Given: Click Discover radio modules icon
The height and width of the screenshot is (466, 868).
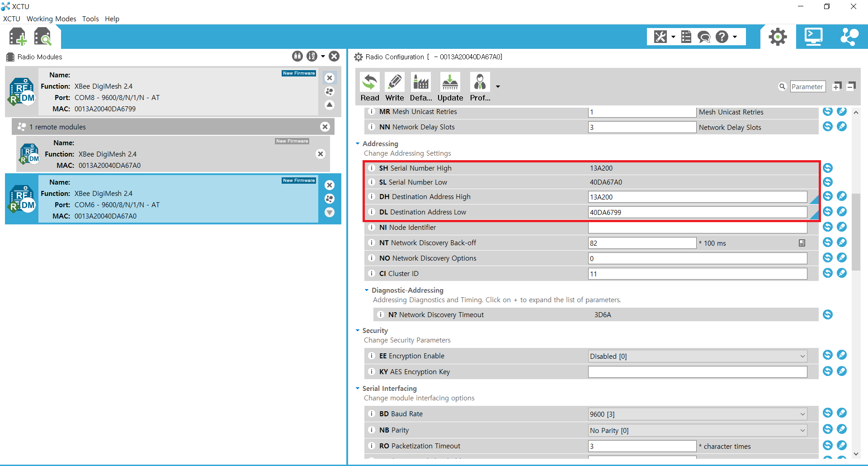Looking at the screenshot, I should (x=43, y=37).
